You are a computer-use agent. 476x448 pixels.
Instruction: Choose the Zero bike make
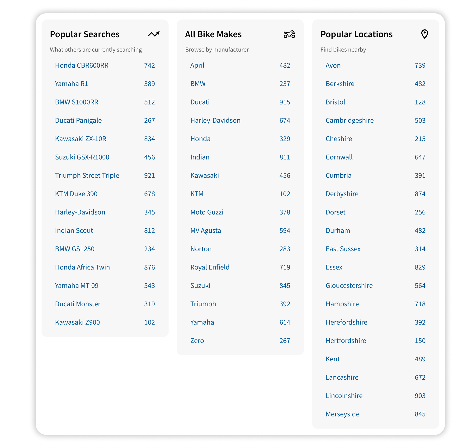197,341
